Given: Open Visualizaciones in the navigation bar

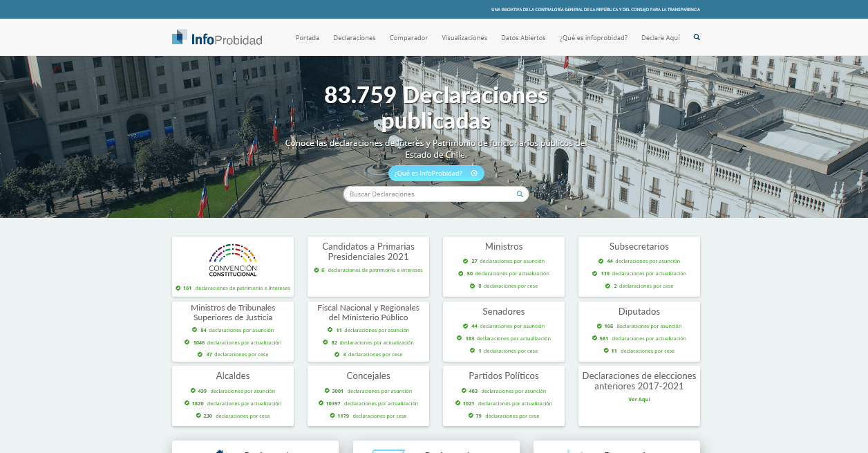Looking at the screenshot, I should 464,38.
